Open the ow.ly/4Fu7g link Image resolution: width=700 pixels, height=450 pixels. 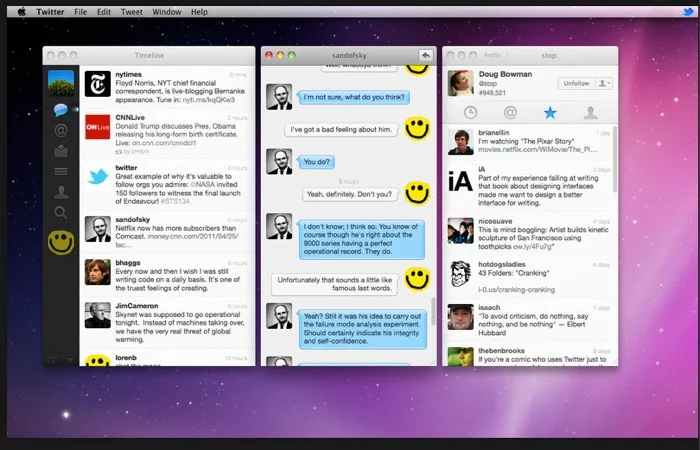pos(533,246)
